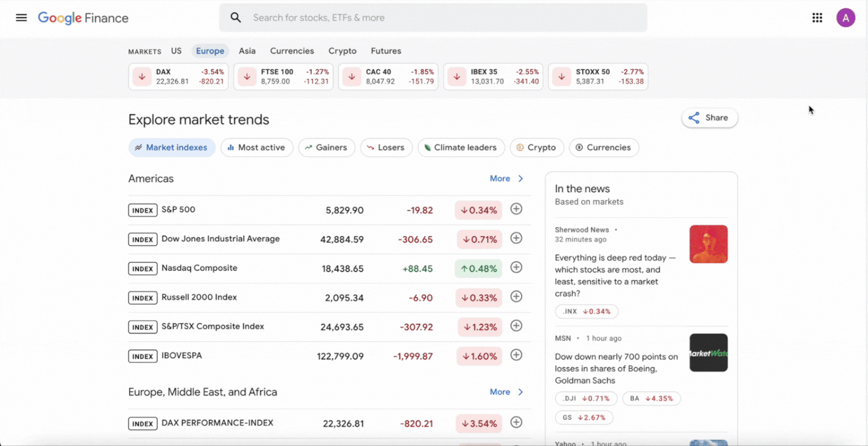Open the .INX 0.34% news chip
The height and width of the screenshot is (446, 868).
tap(587, 312)
